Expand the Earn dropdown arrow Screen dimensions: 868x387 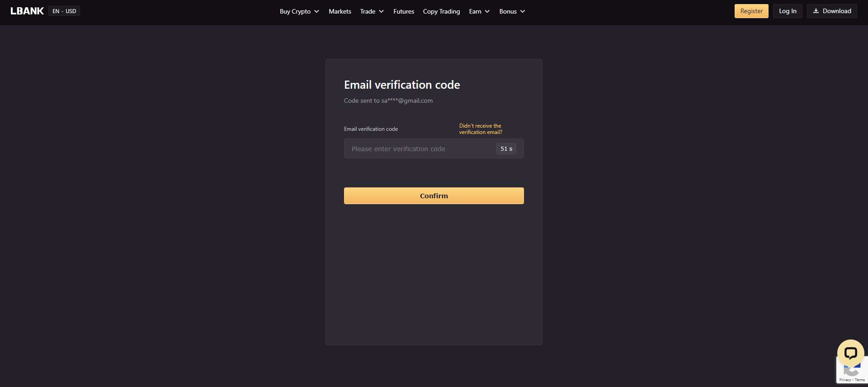click(487, 11)
